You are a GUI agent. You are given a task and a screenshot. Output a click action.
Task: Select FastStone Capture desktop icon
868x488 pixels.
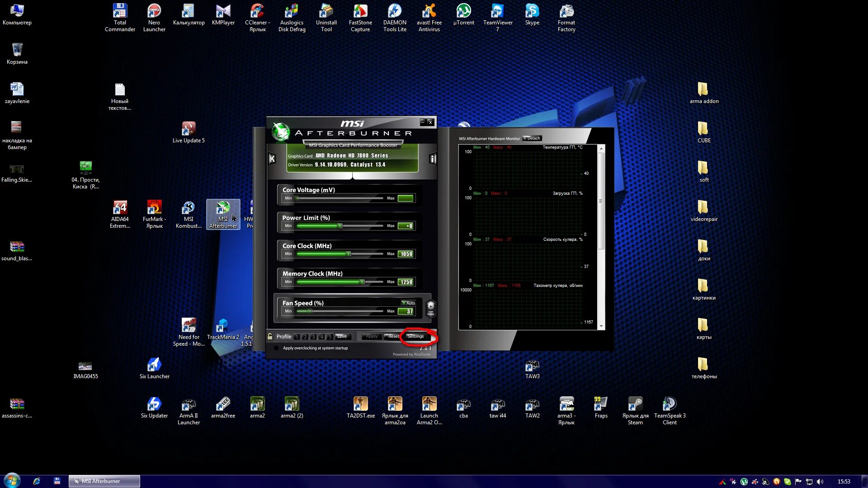click(x=360, y=18)
